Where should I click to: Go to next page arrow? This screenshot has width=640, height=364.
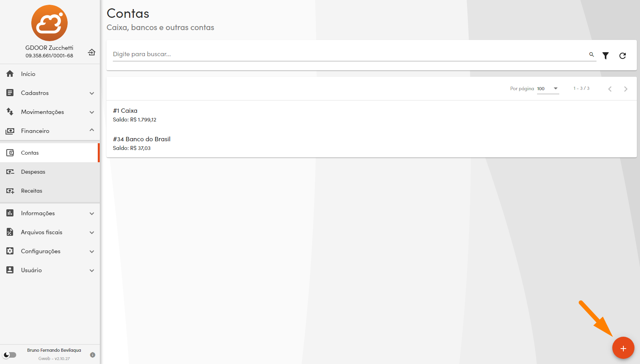(626, 89)
